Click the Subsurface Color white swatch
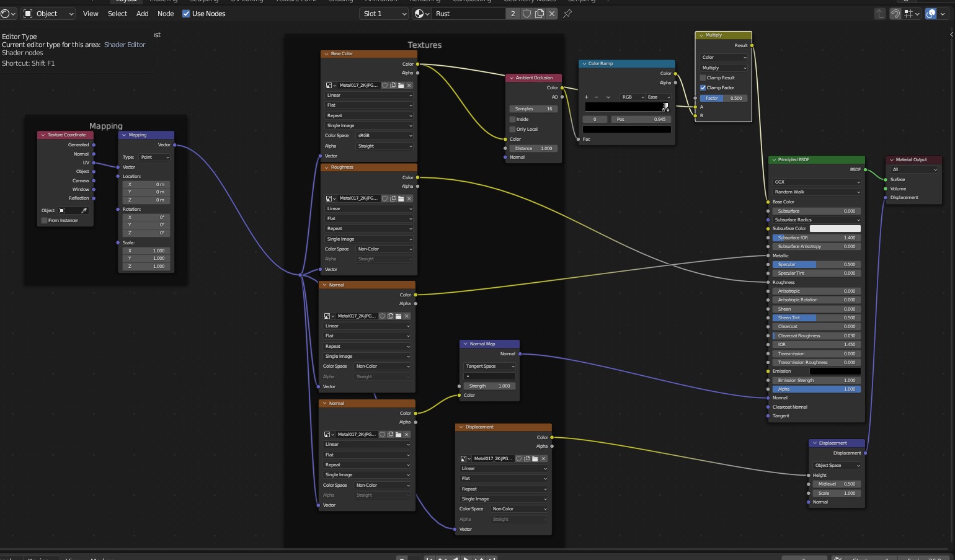Viewport: 955px width, 560px height. pos(835,228)
